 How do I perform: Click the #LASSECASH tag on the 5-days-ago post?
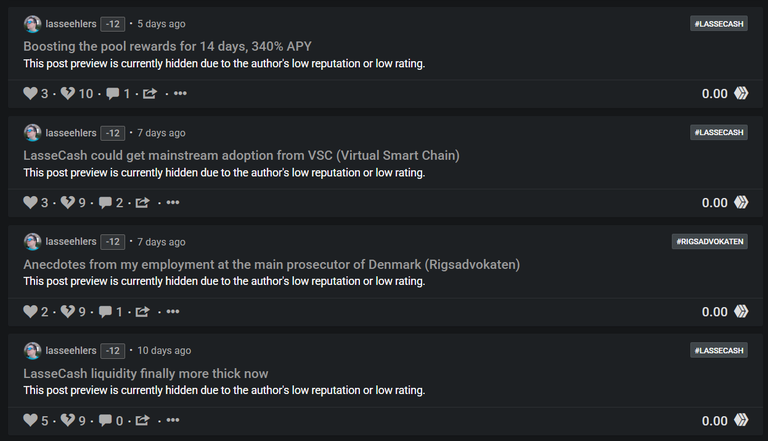point(719,24)
